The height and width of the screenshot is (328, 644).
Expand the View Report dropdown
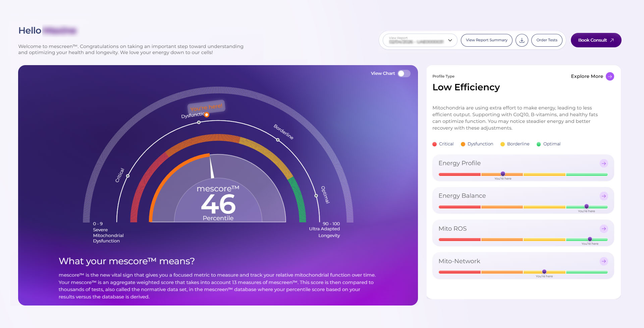419,40
